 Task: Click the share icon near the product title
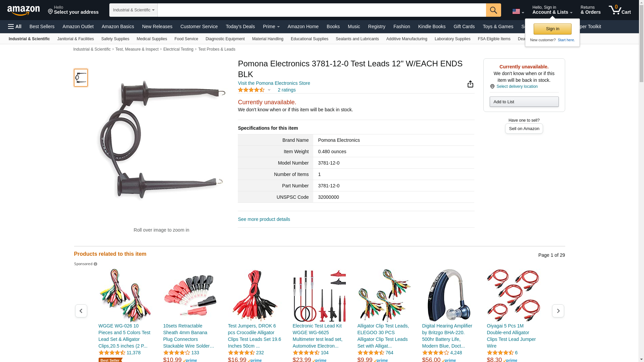point(470,84)
